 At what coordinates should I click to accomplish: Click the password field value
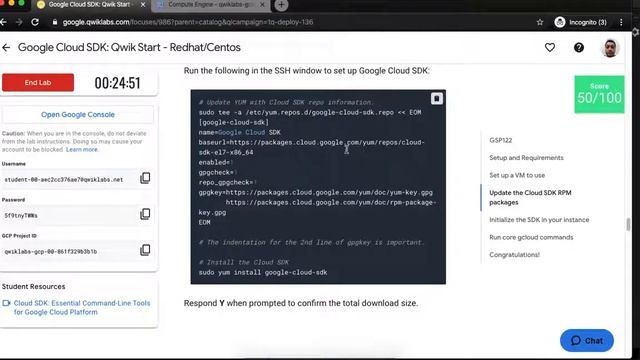click(21, 216)
